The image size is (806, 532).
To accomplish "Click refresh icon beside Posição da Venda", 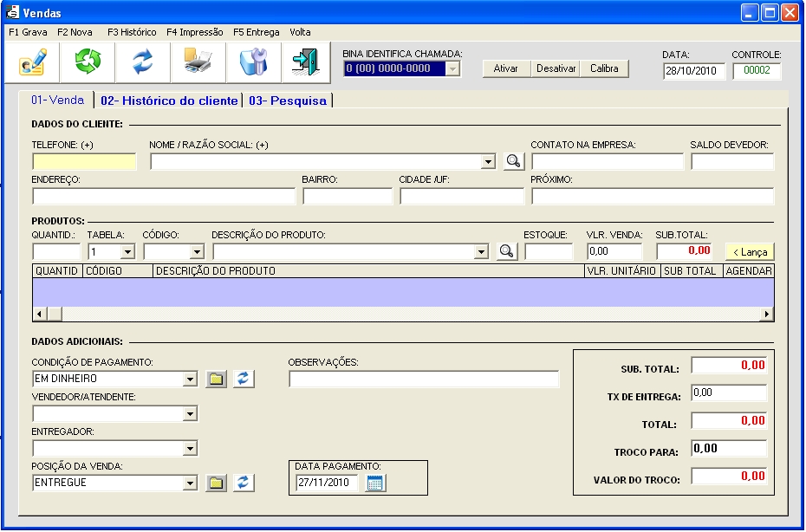I will click(x=244, y=483).
